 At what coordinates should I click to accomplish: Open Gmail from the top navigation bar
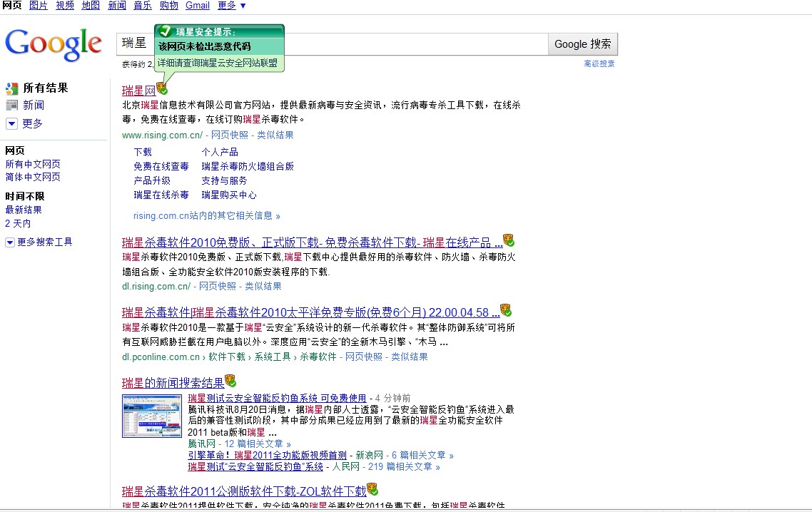coord(198,6)
